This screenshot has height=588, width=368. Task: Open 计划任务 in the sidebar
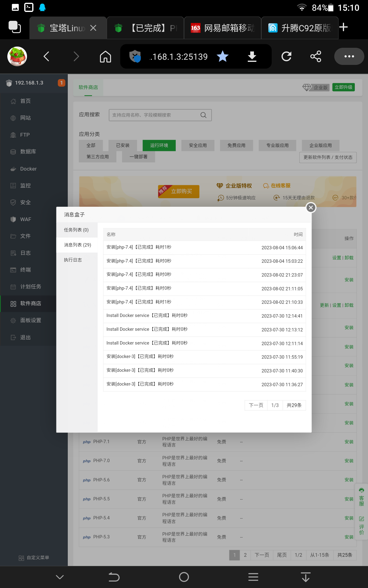tap(31, 287)
